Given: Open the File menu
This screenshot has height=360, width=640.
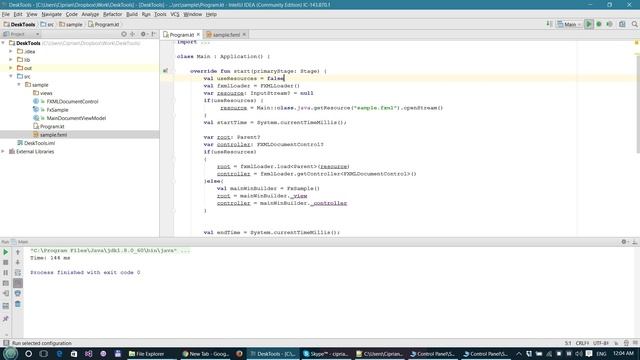Looking at the screenshot, I should pyautogui.click(x=6, y=14).
